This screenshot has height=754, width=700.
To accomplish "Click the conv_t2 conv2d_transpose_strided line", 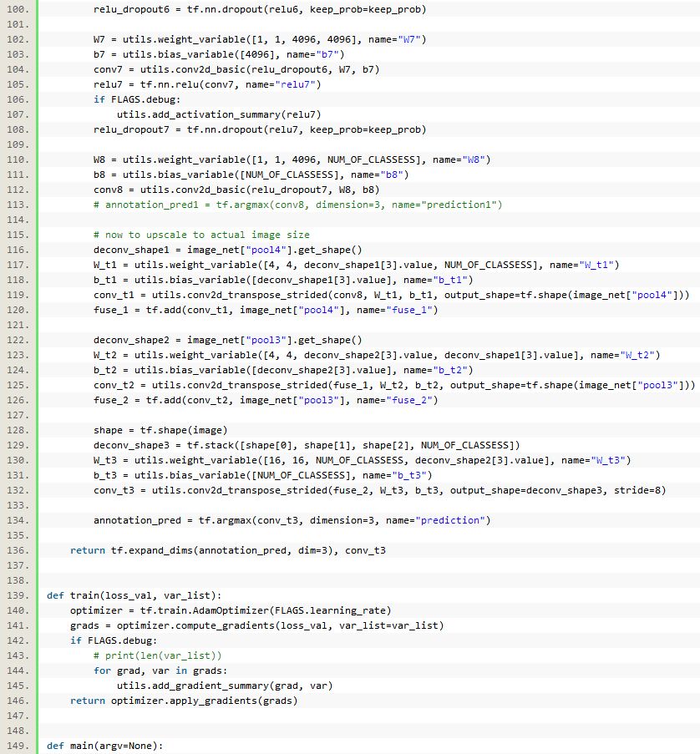I will click(394, 385).
